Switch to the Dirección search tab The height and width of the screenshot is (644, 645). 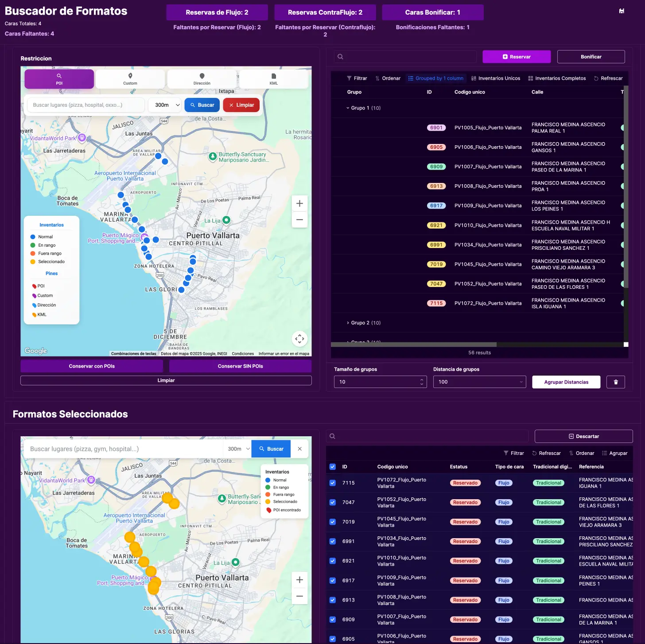tap(202, 79)
